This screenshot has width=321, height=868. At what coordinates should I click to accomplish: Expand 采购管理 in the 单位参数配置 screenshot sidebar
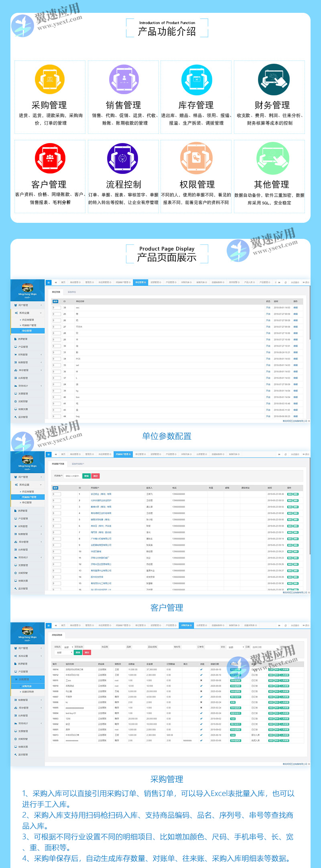point(28,355)
